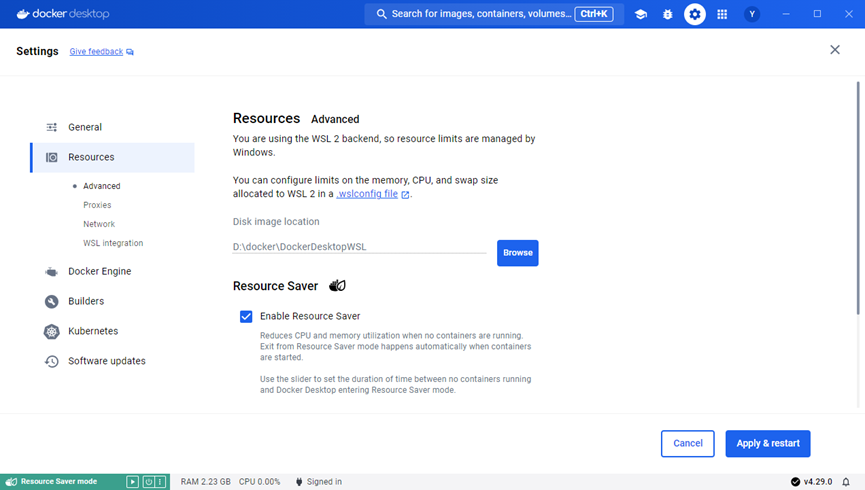
Task: Close Settings with the X icon
Action: point(835,50)
